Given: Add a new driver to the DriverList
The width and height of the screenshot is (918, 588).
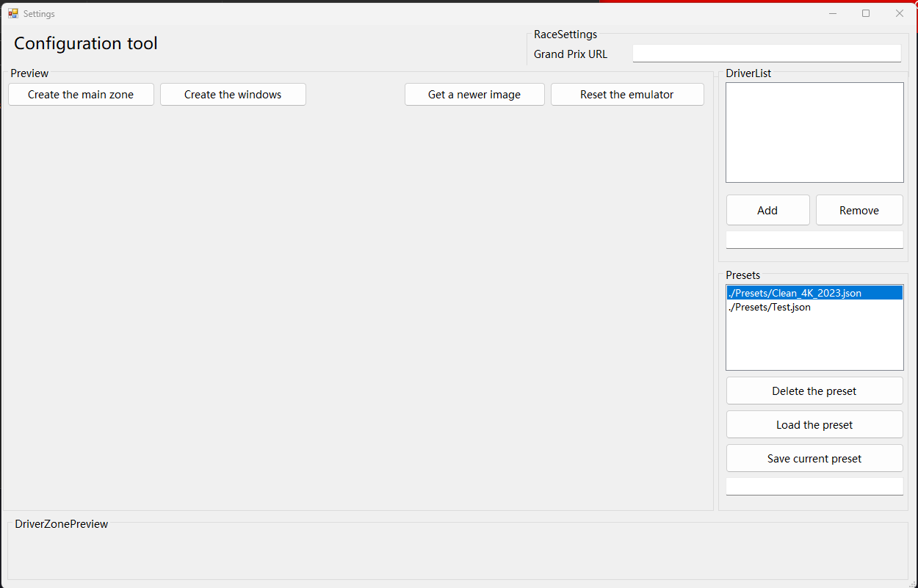Looking at the screenshot, I should coord(767,210).
